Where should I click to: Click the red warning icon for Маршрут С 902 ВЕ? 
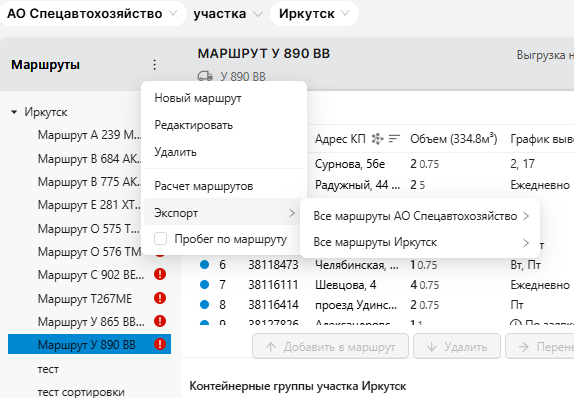point(160,274)
